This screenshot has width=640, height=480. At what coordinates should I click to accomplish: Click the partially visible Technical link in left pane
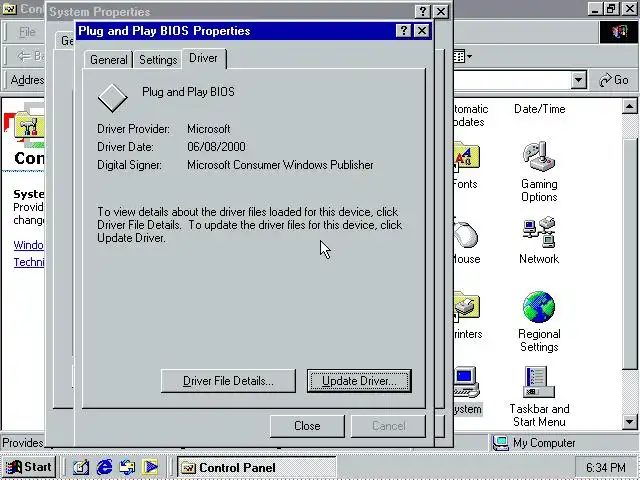pos(29,262)
